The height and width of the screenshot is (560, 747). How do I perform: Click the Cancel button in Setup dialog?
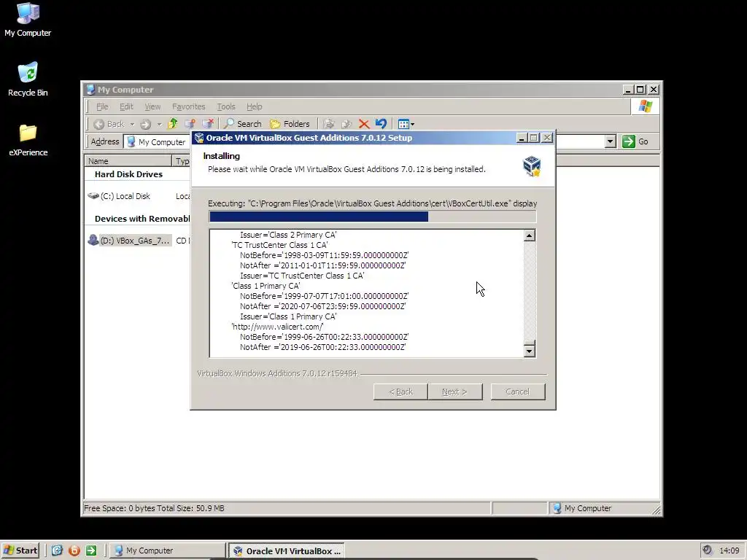(518, 392)
